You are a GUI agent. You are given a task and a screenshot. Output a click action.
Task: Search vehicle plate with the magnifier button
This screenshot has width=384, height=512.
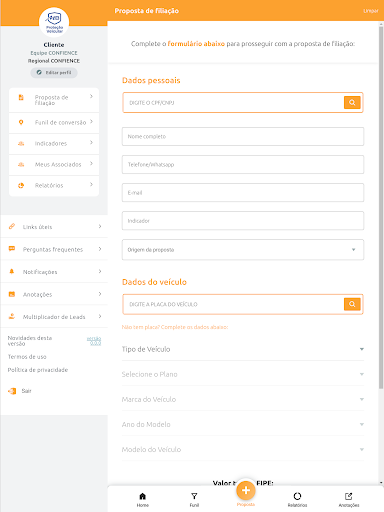pyautogui.click(x=352, y=304)
